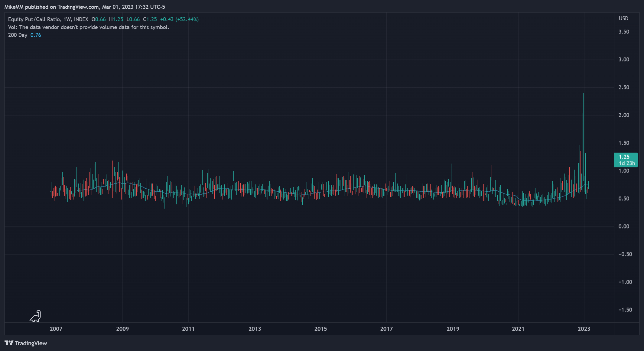Viewport: 644px width, 351px height.
Task: Click the 0.00 price axis label
Action: [x=624, y=226]
